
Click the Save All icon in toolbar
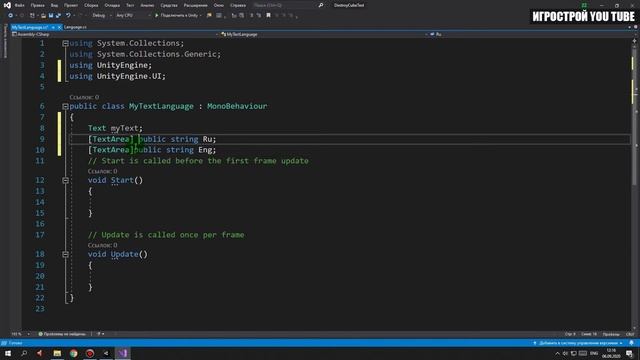[58, 16]
